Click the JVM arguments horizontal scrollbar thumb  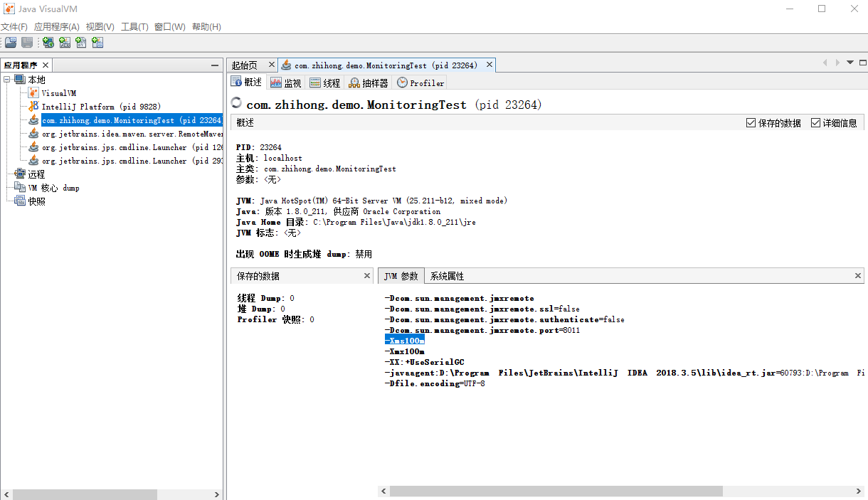(556, 491)
